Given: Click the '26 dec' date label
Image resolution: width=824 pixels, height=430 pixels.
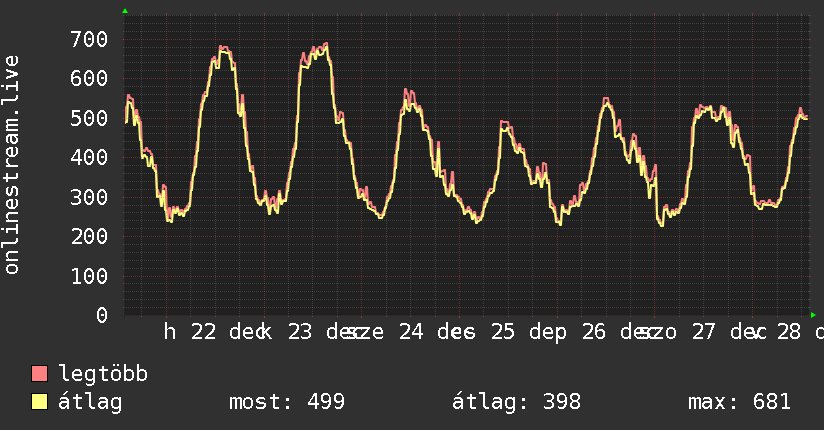Looking at the screenshot, I should tap(620, 332).
